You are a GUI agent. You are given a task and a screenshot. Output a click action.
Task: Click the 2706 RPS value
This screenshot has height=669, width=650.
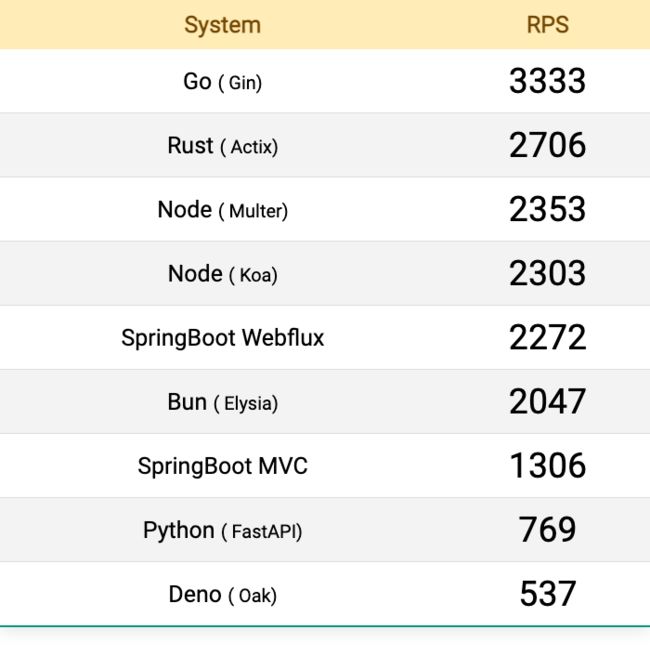(548, 145)
